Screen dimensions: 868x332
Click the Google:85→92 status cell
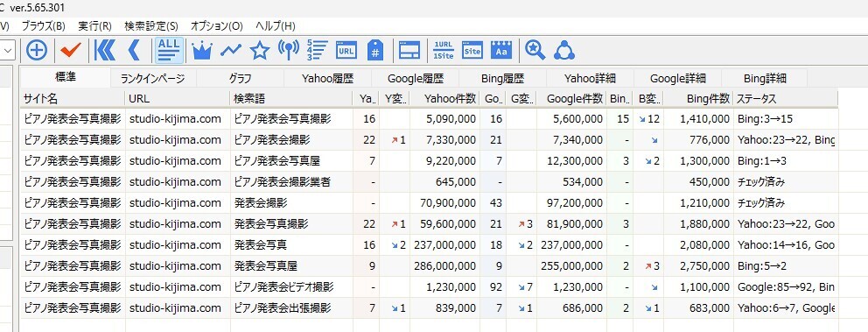786,287
